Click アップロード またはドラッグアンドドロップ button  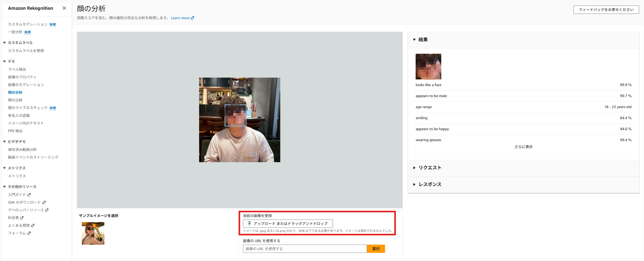click(288, 224)
